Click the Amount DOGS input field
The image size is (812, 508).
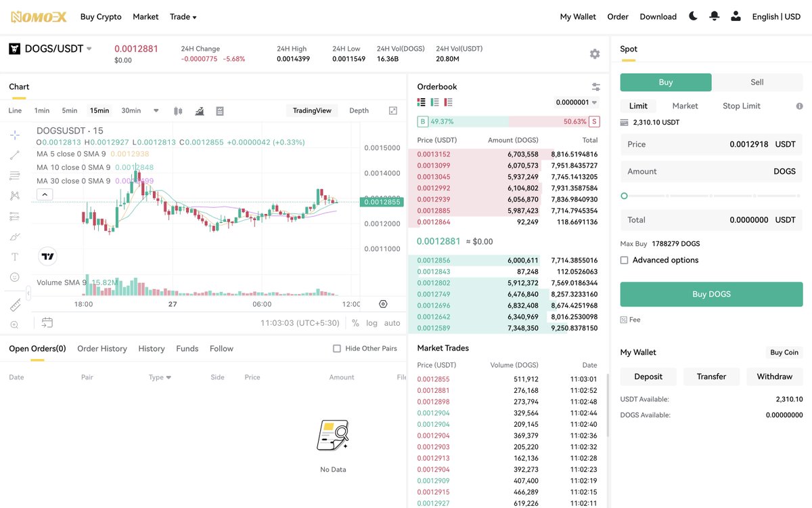[x=711, y=171]
